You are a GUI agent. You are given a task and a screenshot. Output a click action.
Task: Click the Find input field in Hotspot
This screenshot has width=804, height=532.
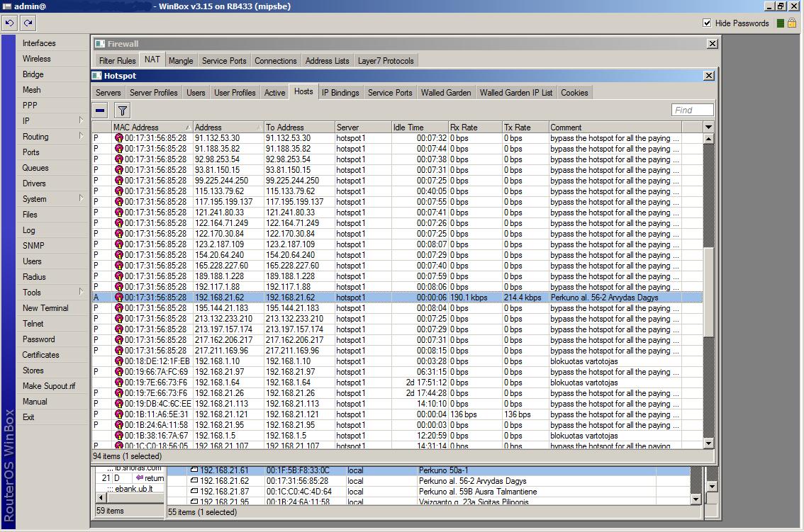692,111
